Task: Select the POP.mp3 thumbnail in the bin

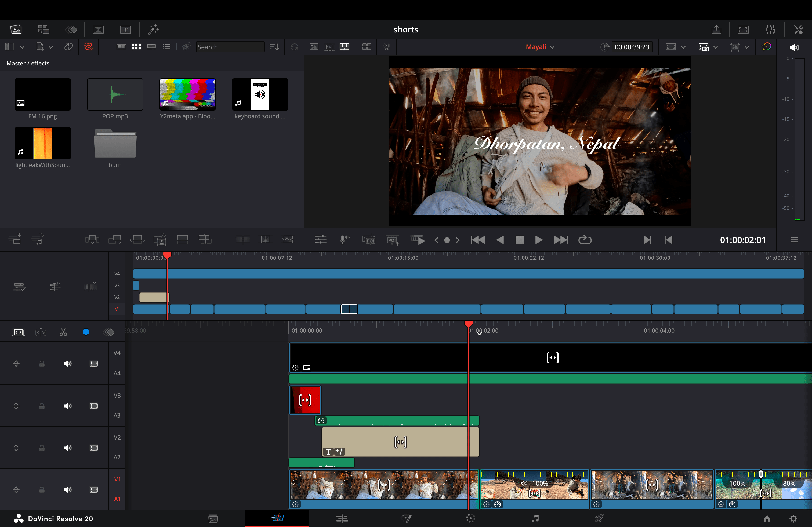Action: pyautogui.click(x=115, y=94)
